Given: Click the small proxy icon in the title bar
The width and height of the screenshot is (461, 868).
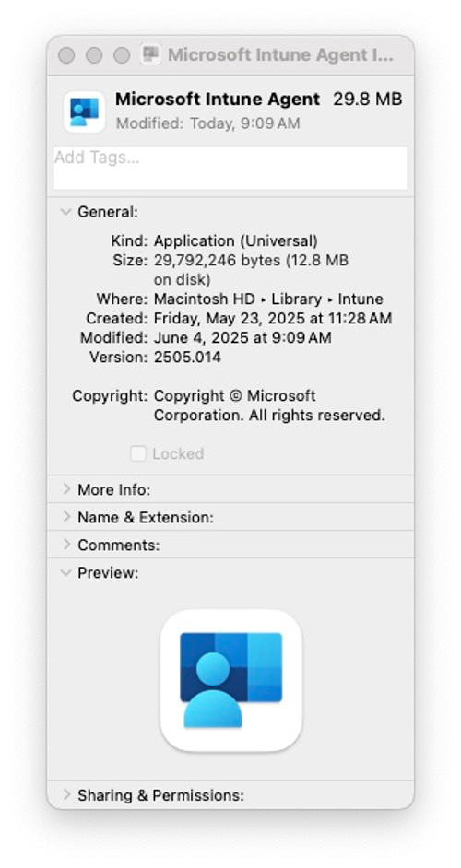Looking at the screenshot, I should [x=150, y=54].
